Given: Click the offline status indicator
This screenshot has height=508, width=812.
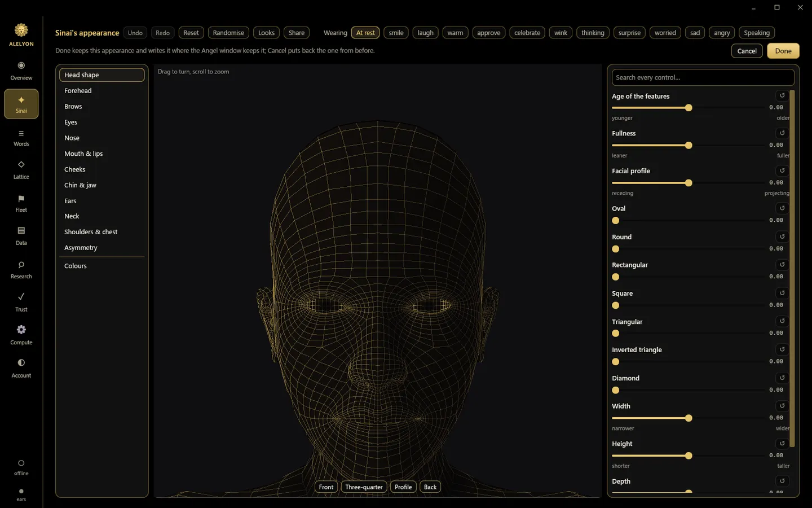Looking at the screenshot, I should [x=21, y=467].
